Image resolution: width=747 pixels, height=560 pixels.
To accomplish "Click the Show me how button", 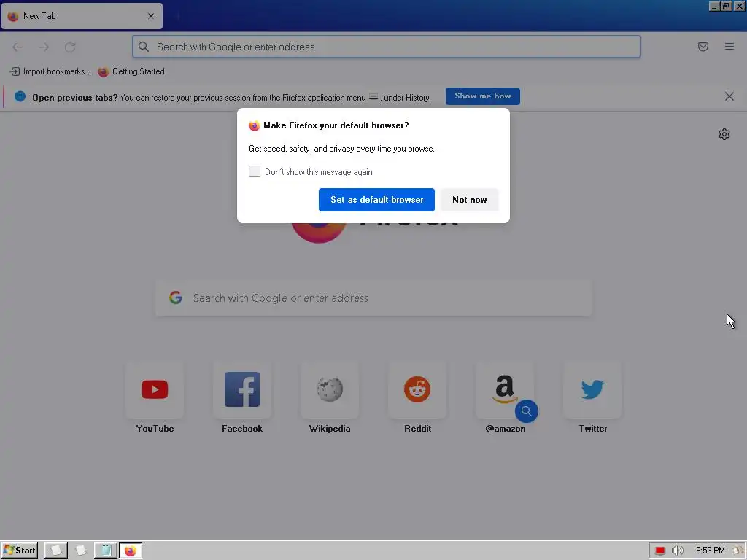I will tap(483, 96).
